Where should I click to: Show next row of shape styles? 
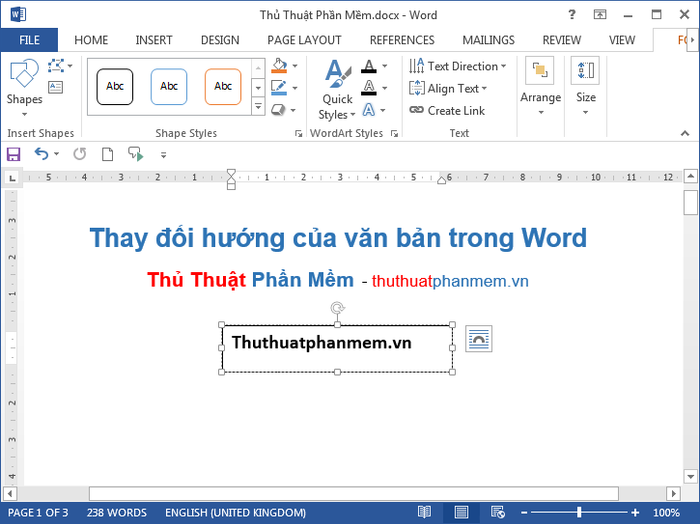pos(258,88)
